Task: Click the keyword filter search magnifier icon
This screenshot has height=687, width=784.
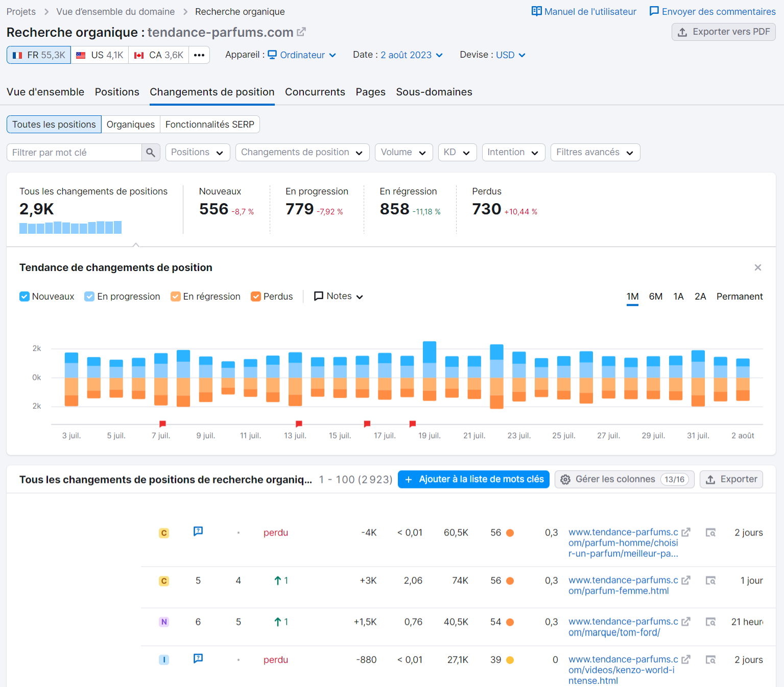Action: point(151,152)
